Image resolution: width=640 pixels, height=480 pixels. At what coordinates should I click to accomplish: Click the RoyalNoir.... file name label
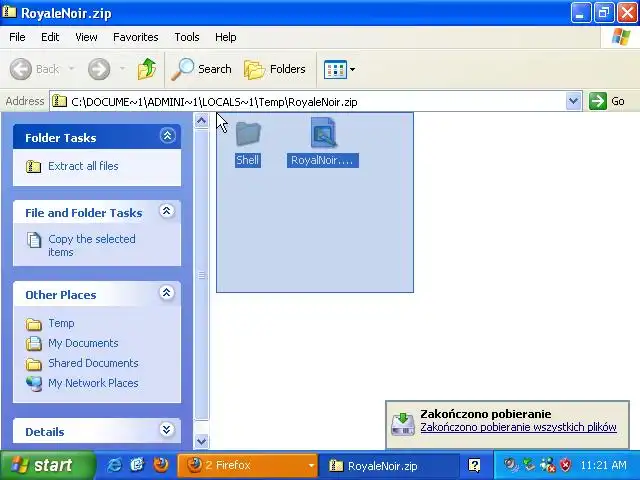322,160
